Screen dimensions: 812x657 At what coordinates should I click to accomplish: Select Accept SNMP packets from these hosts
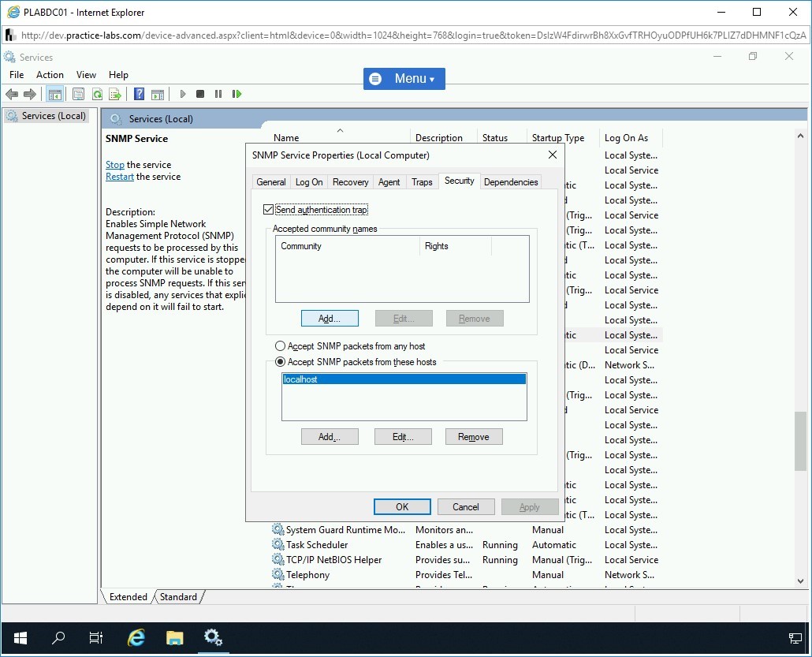pos(280,362)
